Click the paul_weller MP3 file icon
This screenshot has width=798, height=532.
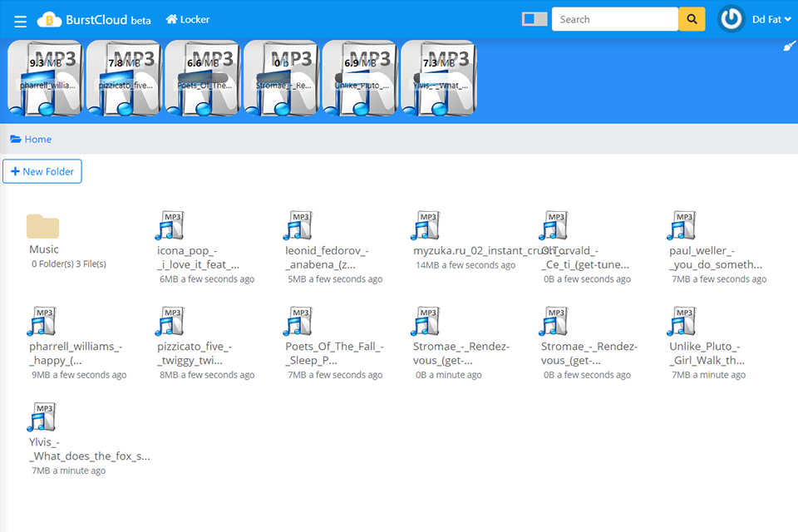coord(682,226)
